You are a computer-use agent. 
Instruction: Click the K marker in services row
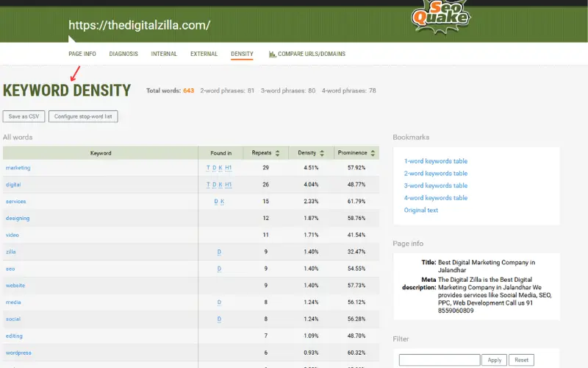[x=222, y=202]
